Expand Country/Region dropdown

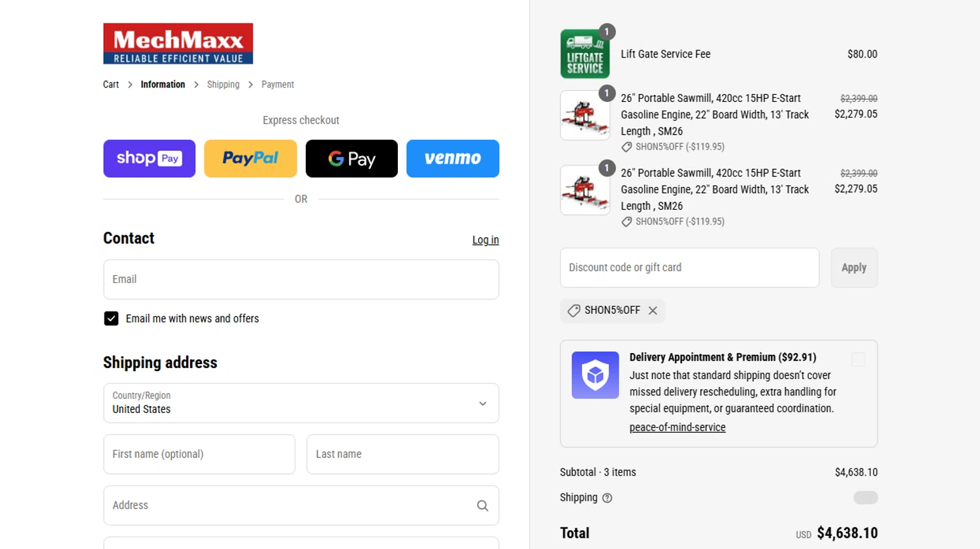pyautogui.click(x=301, y=403)
